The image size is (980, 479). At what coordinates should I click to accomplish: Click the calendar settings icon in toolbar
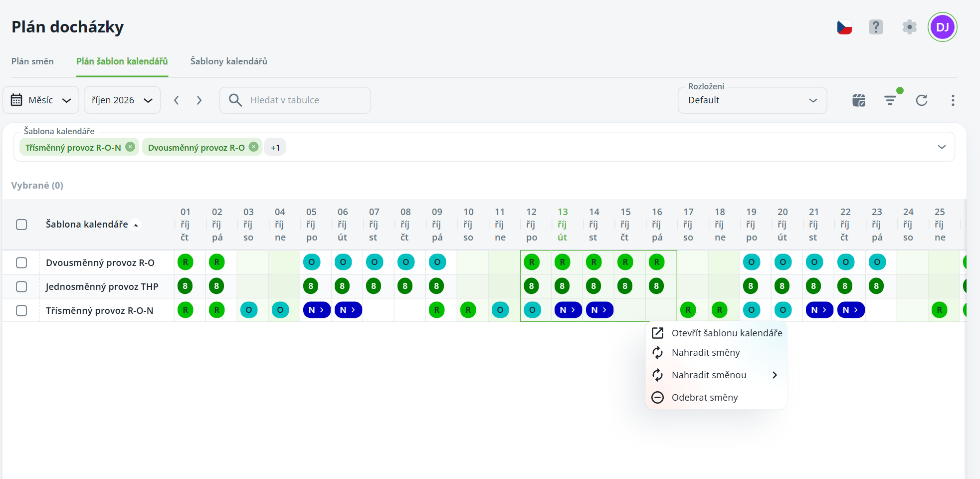[x=859, y=100]
